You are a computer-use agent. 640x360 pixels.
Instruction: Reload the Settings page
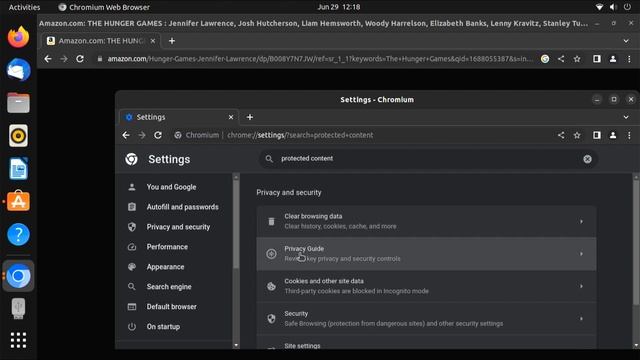tap(158, 135)
